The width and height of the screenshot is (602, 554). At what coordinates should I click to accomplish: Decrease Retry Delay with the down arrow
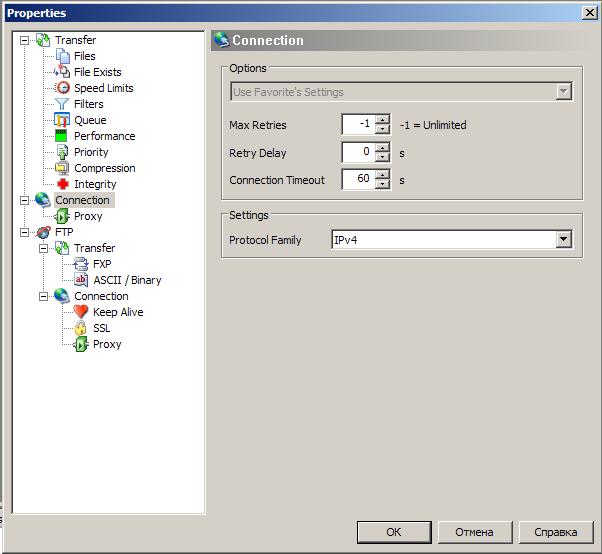(382, 157)
